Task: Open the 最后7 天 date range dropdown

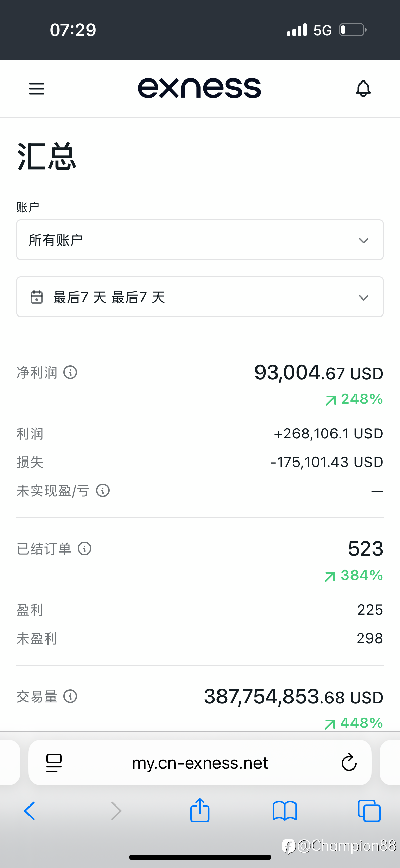Action: tap(199, 297)
